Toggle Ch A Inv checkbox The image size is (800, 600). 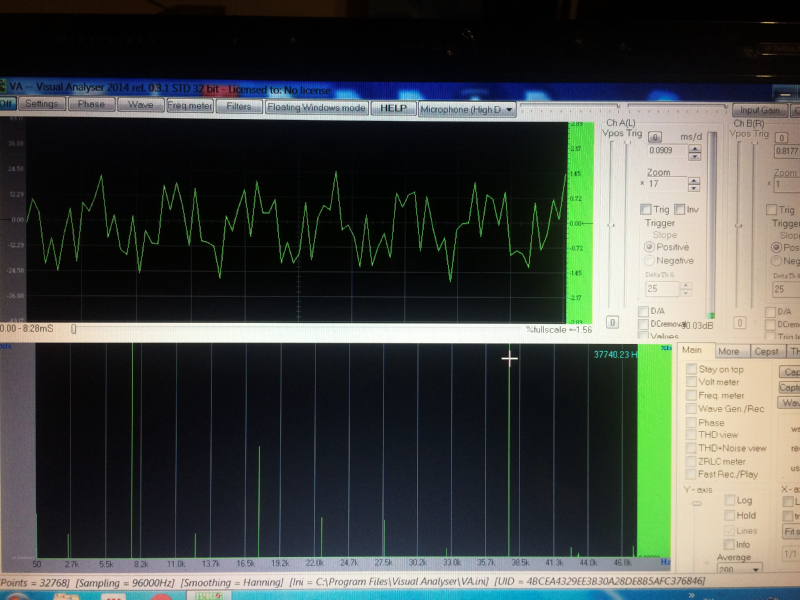(x=680, y=209)
